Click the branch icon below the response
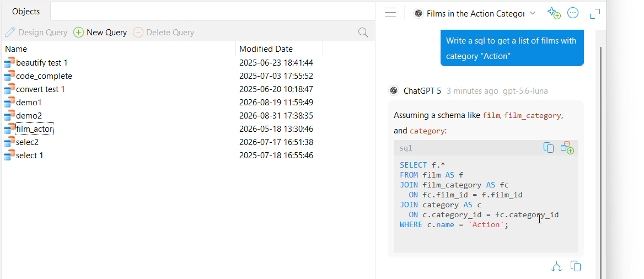The height and width of the screenshot is (279, 644). click(x=556, y=266)
